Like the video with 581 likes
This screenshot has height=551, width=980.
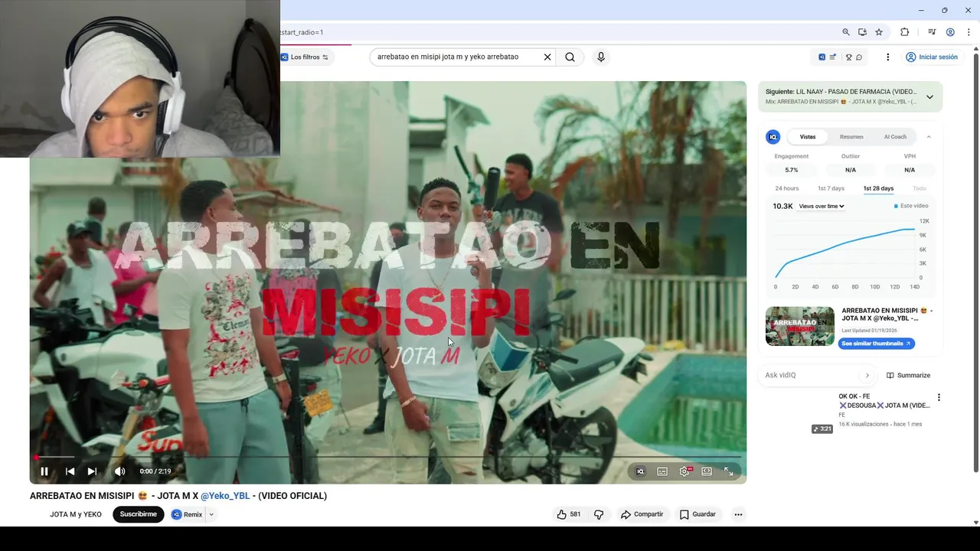point(569,514)
